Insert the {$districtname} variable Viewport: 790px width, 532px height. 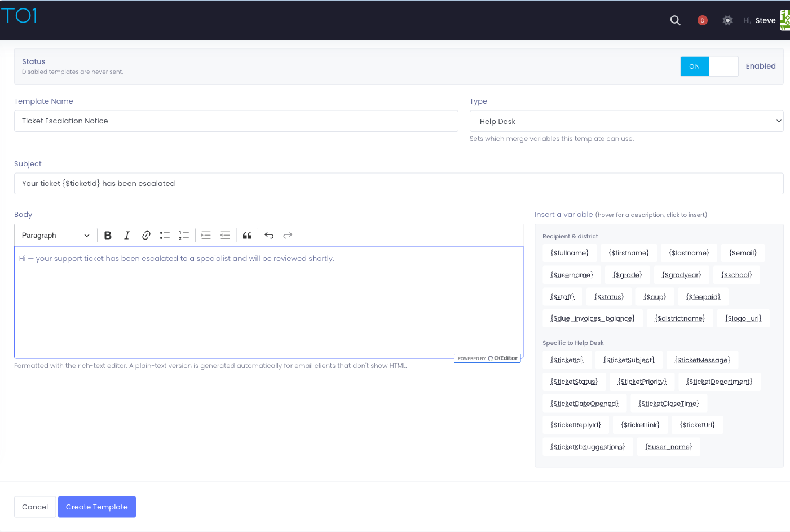[x=680, y=318]
